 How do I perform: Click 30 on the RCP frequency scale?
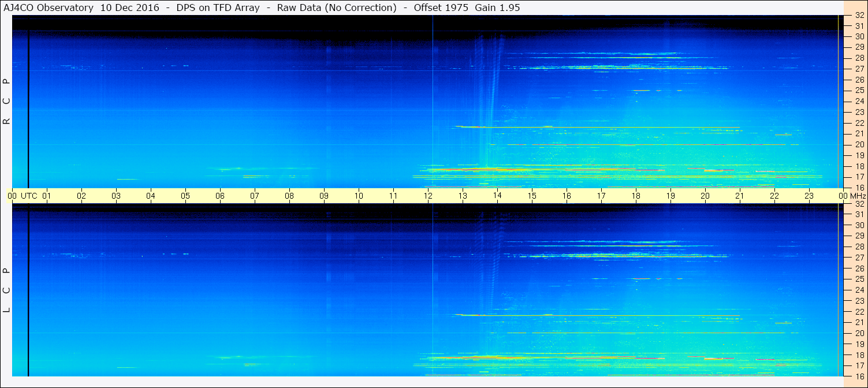click(859, 36)
